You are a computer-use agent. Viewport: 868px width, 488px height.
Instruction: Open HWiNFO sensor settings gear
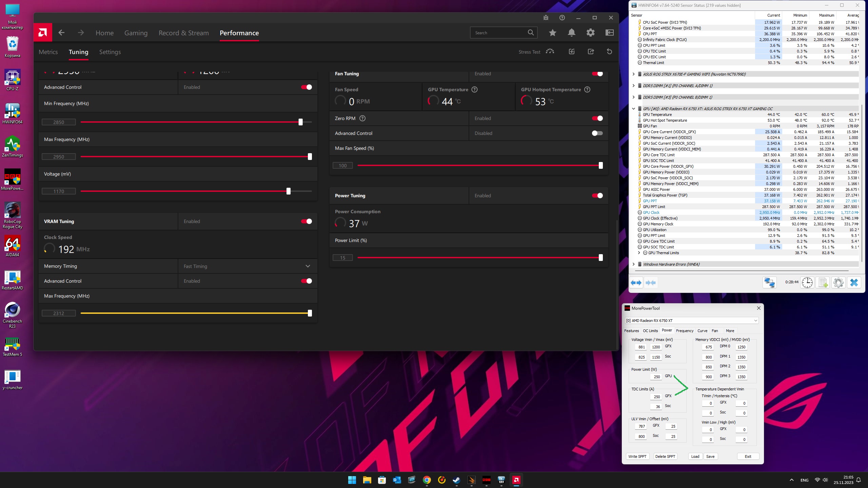coord(838,282)
